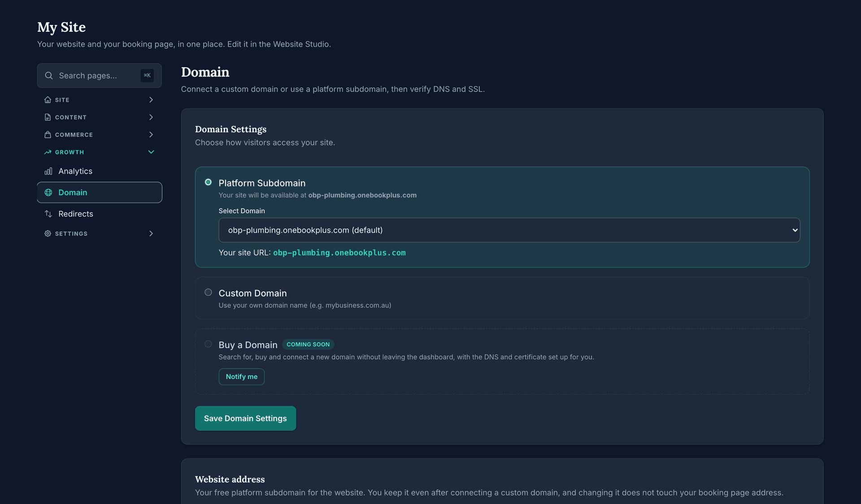
Task: Open the Select Domain dropdown
Action: tap(509, 230)
